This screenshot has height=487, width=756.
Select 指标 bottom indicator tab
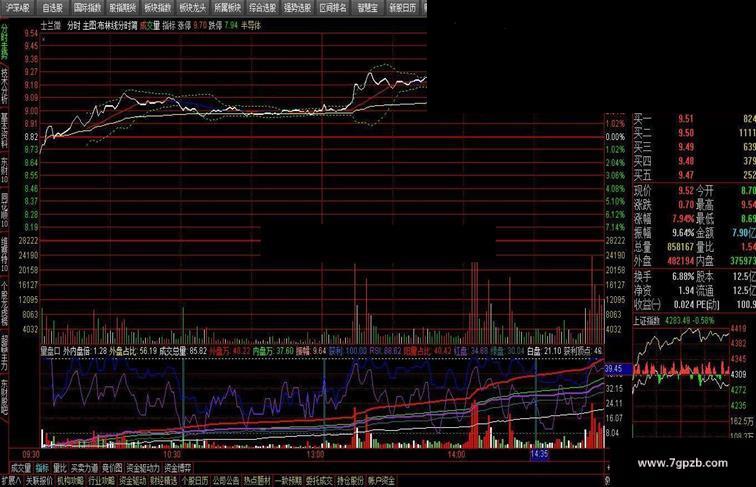click(x=42, y=468)
